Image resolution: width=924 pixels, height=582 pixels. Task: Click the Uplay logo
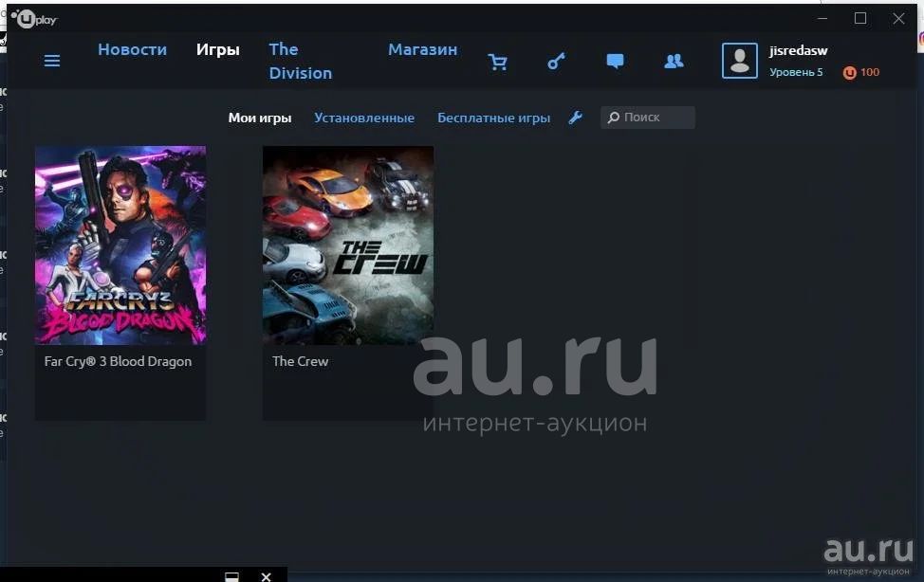(33, 19)
